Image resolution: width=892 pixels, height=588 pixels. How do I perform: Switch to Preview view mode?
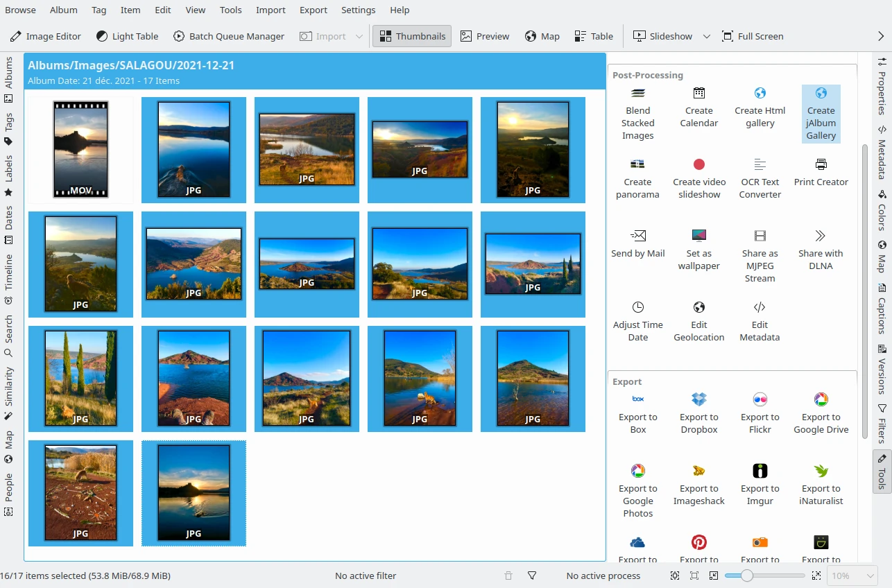point(485,36)
